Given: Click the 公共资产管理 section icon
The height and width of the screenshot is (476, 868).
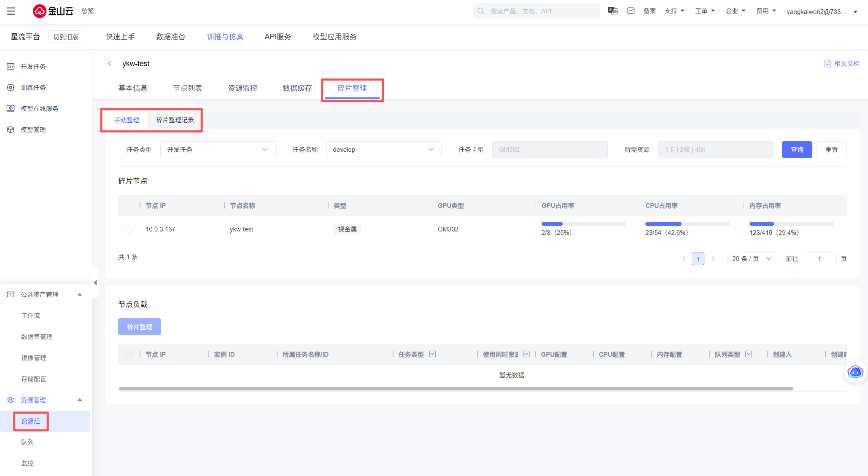Looking at the screenshot, I should [11, 295].
